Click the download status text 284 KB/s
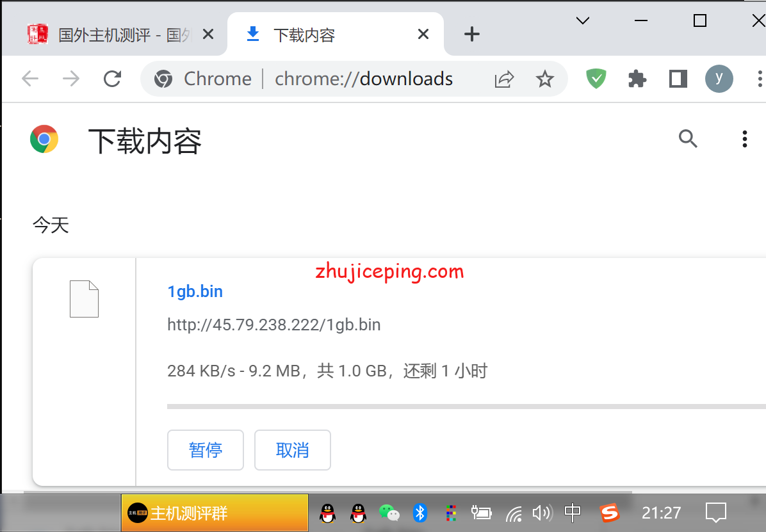766x532 pixels. [327, 371]
